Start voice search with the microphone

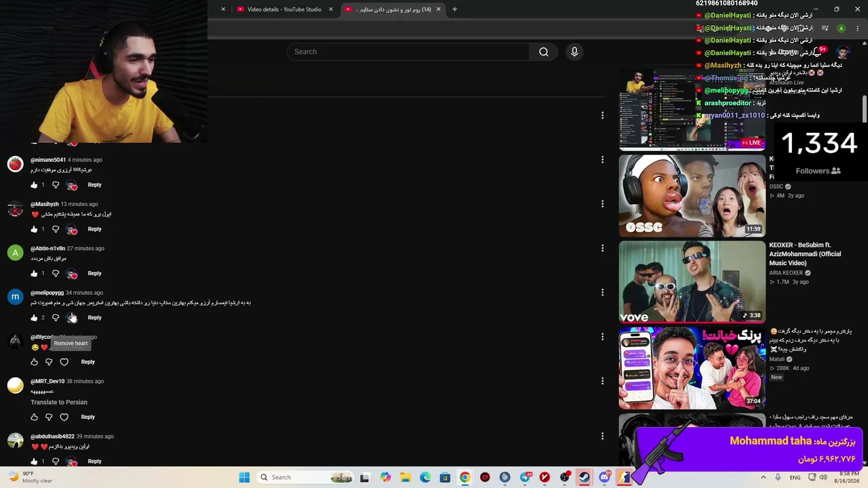pyautogui.click(x=574, y=52)
